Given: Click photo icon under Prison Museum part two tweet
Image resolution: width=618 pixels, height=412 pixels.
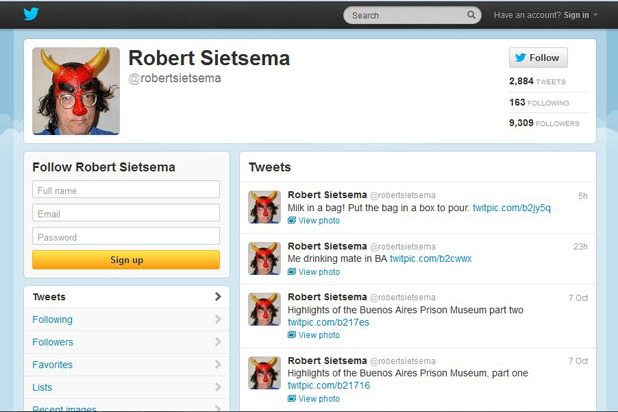Looking at the screenshot, I should pyautogui.click(x=292, y=335).
